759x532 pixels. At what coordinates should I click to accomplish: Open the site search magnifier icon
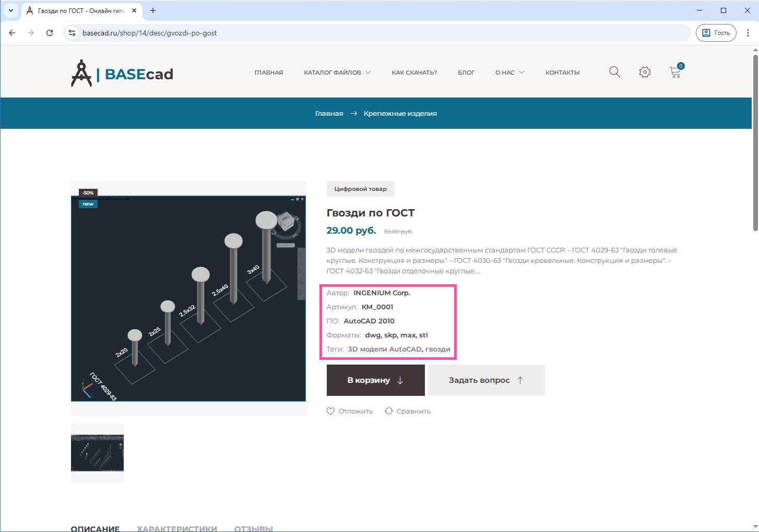(614, 72)
